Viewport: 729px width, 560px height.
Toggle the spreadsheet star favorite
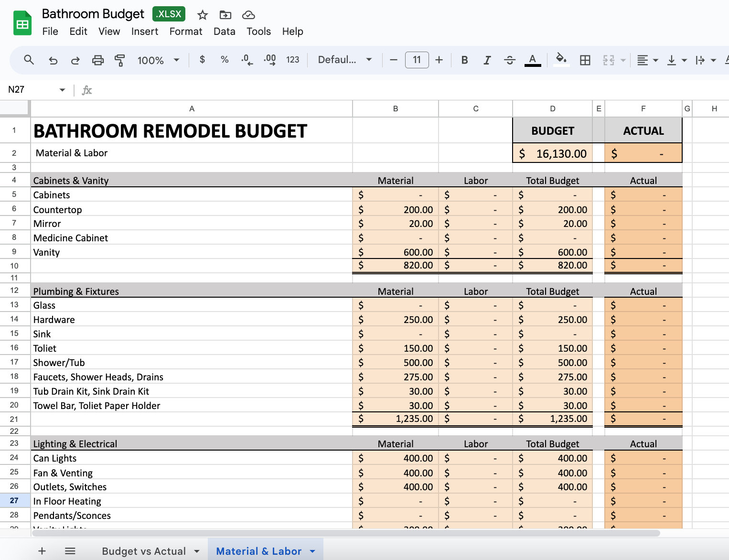pyautogui.click(x=202, y=15)
